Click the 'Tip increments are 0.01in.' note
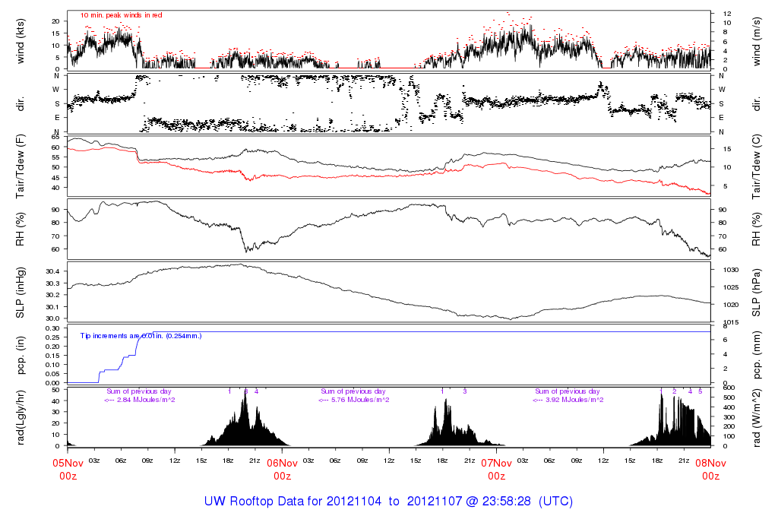The image size is (778, 532). 141,335
